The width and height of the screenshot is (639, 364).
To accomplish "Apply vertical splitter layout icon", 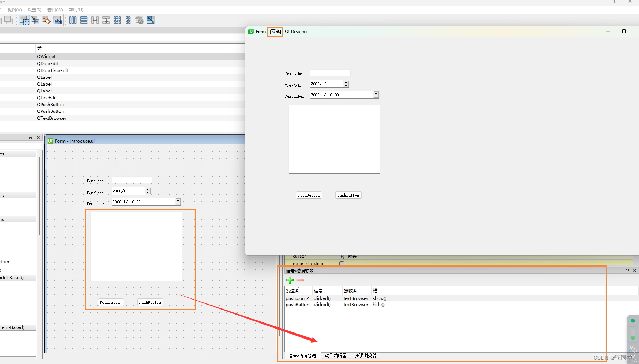I will (x=106, y=20).
